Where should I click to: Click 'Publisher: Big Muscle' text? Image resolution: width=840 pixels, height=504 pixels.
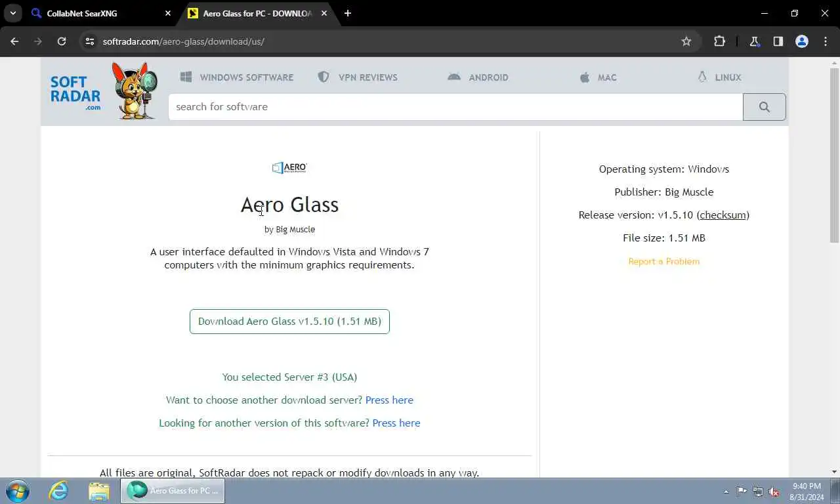click(x=664, y=192)
